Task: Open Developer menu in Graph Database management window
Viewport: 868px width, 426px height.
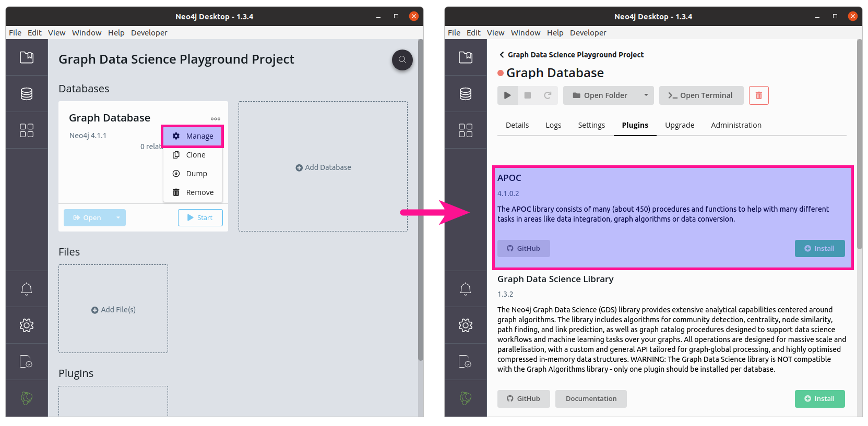Action: [x=588, y=33]
